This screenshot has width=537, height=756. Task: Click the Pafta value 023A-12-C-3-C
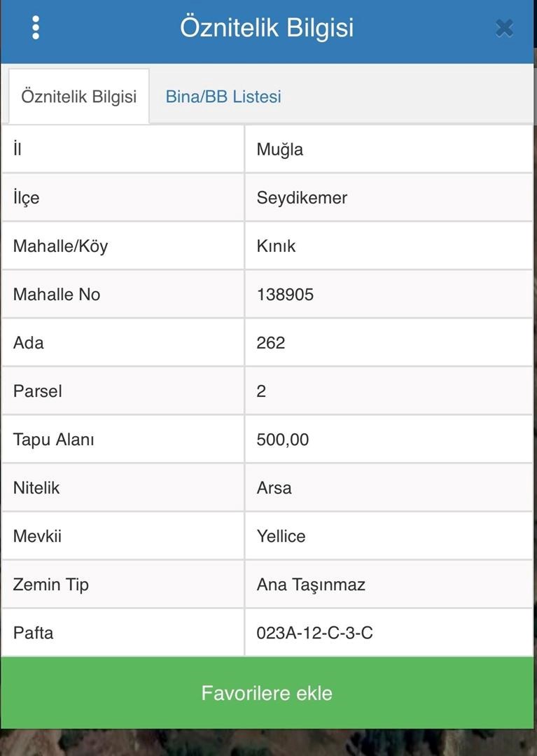click(315, 633)
